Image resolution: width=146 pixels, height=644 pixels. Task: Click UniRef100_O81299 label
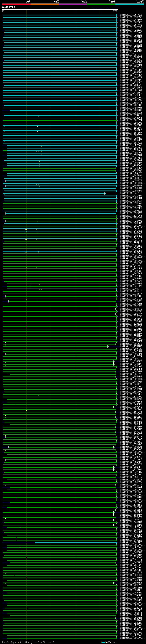tap(131, 100)
